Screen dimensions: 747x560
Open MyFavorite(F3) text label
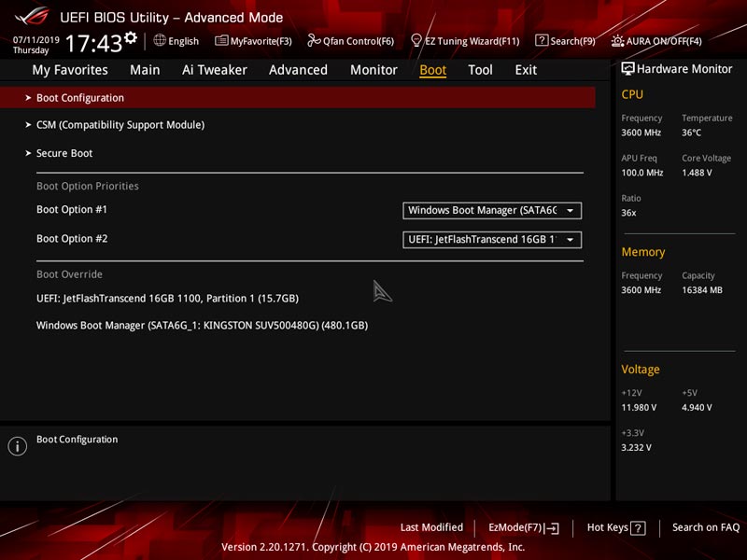click(x=261, y=41)
